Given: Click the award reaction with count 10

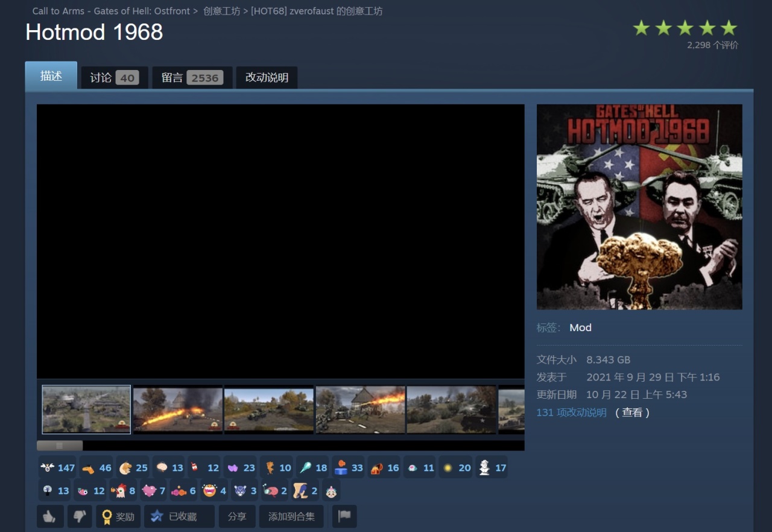Looking at the screenshot, I should (277, 467).
